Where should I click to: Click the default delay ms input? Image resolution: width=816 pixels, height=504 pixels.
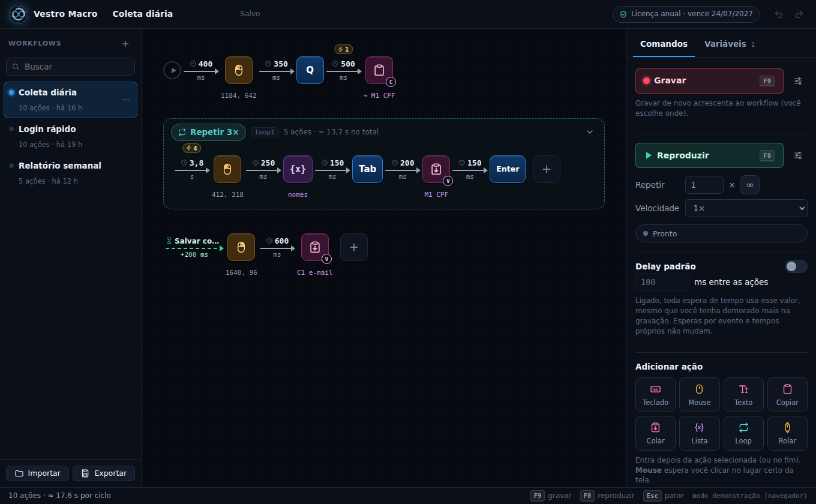click(x=662, y=282)
